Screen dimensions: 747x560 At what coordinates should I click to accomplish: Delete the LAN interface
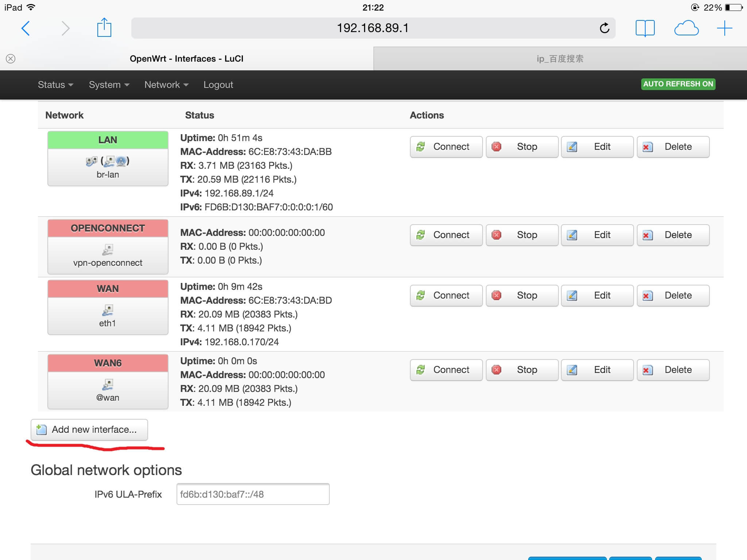(x=673, y=147)
